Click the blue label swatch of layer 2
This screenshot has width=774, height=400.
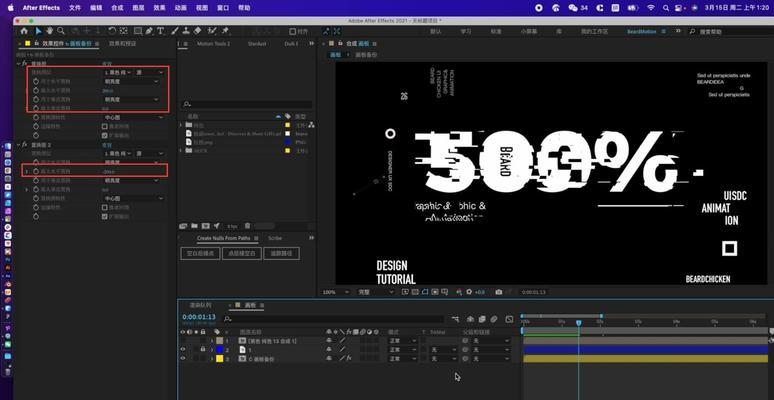220,350
